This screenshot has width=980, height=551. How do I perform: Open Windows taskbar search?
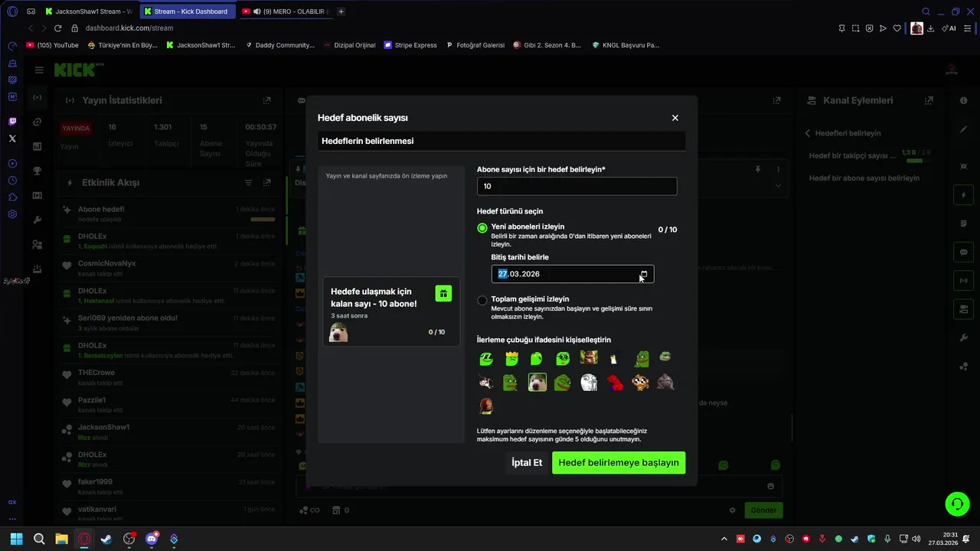point(39,539)
